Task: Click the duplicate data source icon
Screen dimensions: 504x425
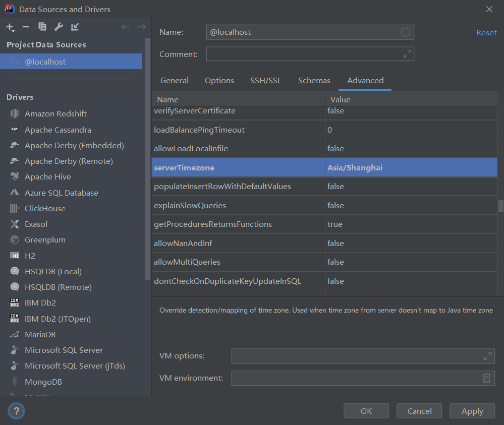Action: 42,27
